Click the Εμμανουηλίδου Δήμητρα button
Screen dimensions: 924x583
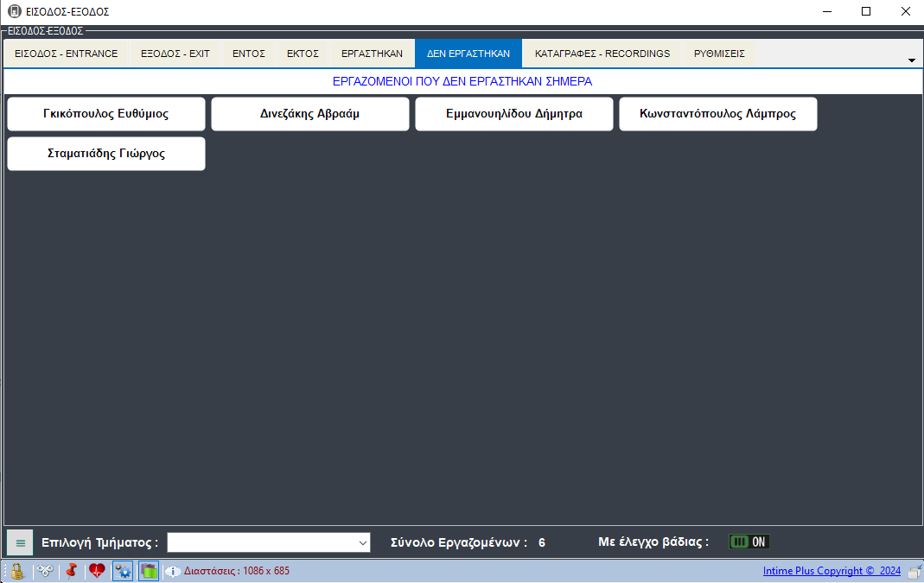(514, 114)
